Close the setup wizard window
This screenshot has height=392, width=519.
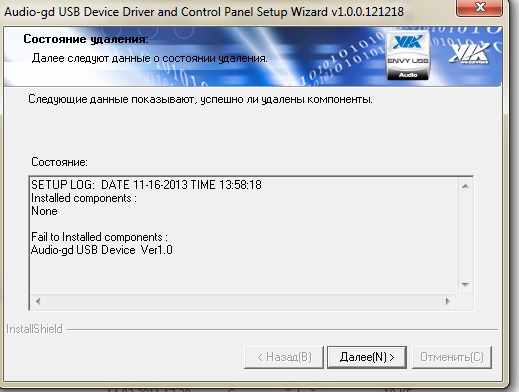(x=479, y=7)
